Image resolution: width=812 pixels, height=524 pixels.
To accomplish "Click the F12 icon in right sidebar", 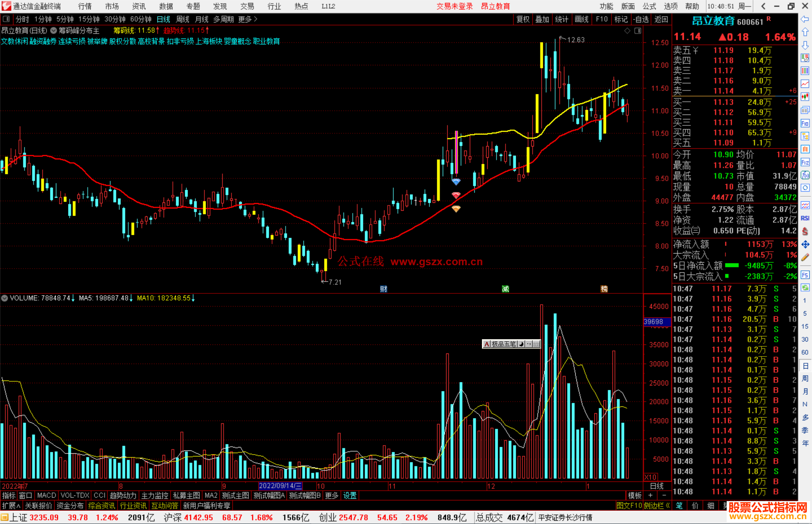I will [x=805, y=162].
